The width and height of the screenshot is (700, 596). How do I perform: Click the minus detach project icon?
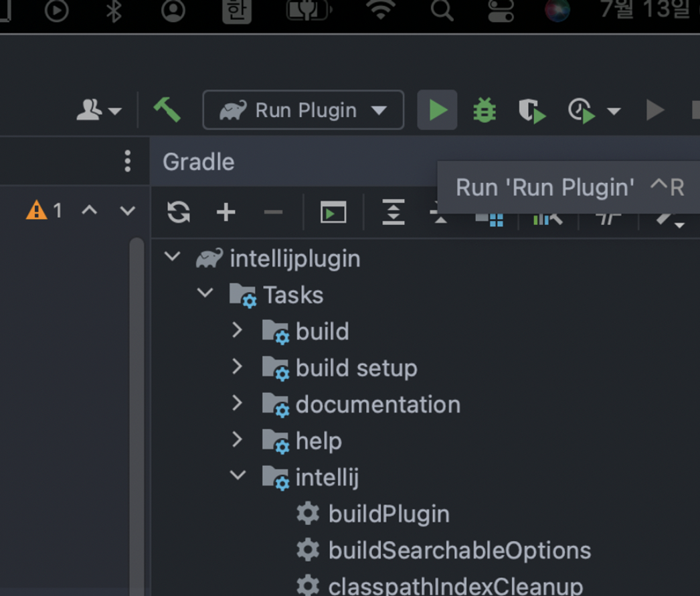[273, 212]
